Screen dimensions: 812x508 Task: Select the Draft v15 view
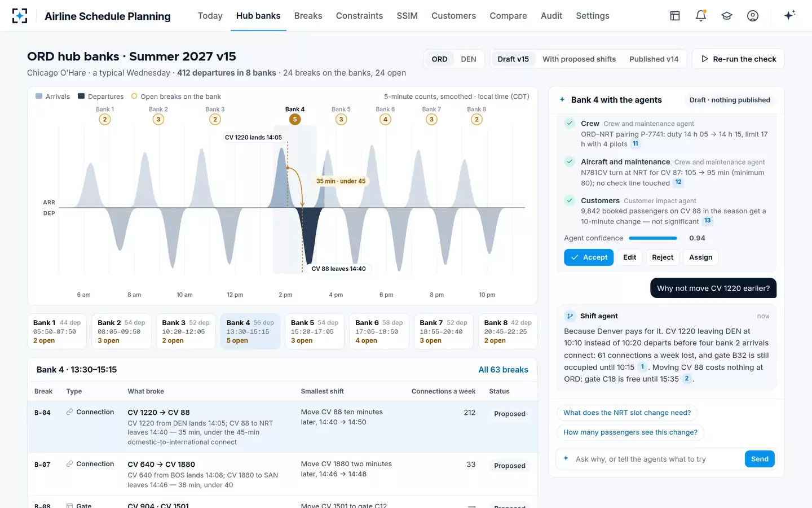[513, 59]
